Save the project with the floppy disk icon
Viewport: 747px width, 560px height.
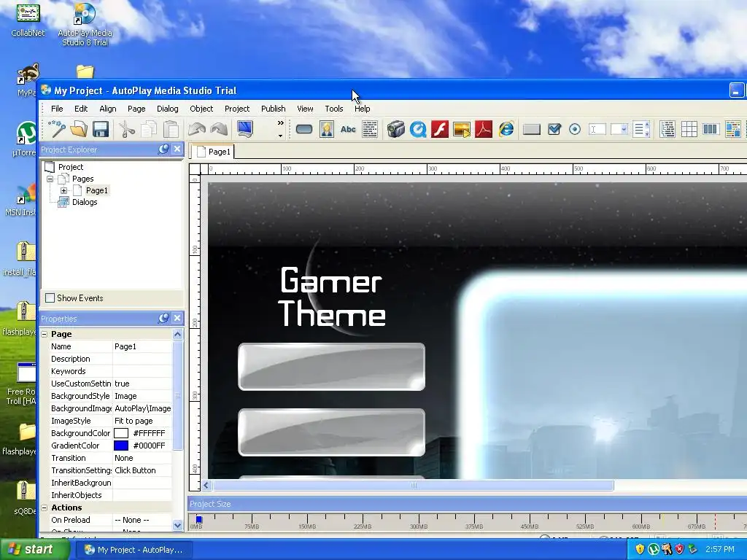101,129
